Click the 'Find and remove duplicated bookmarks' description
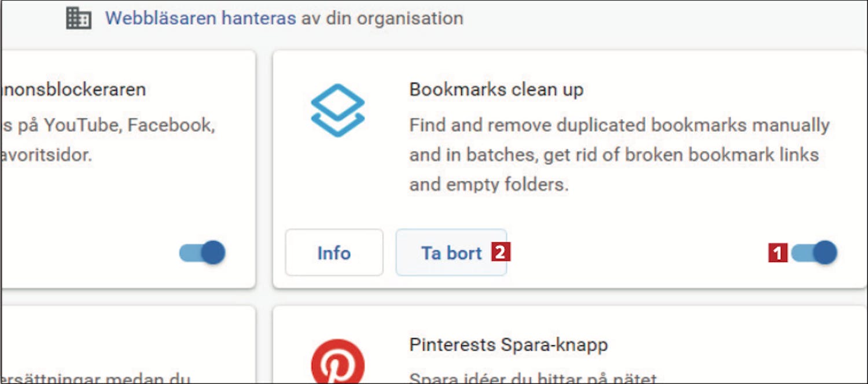 tap(620, 125)
